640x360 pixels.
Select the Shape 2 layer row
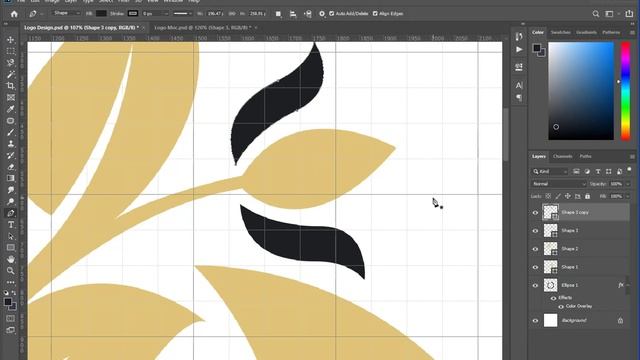pyautogui.click(x=580, y=249)
